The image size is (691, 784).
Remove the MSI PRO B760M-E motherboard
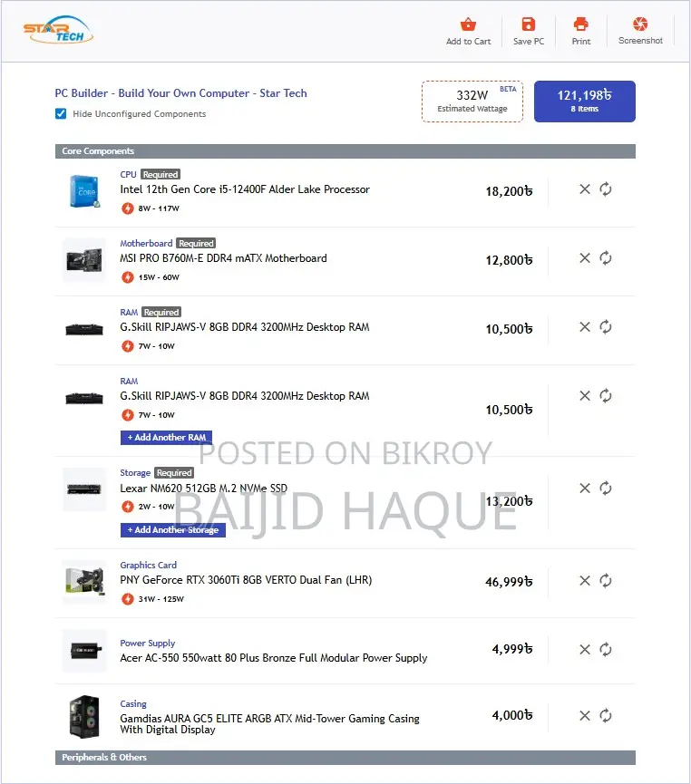tap(584, 258)
